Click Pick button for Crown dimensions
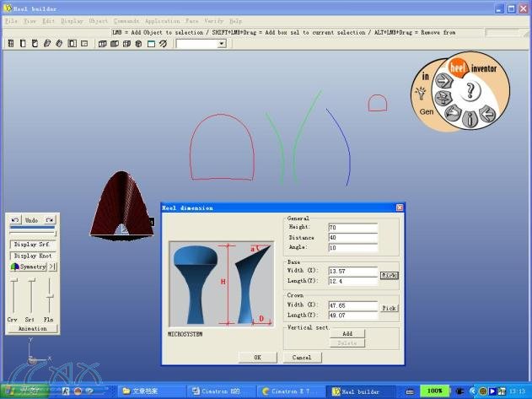 tap(388, 309)
